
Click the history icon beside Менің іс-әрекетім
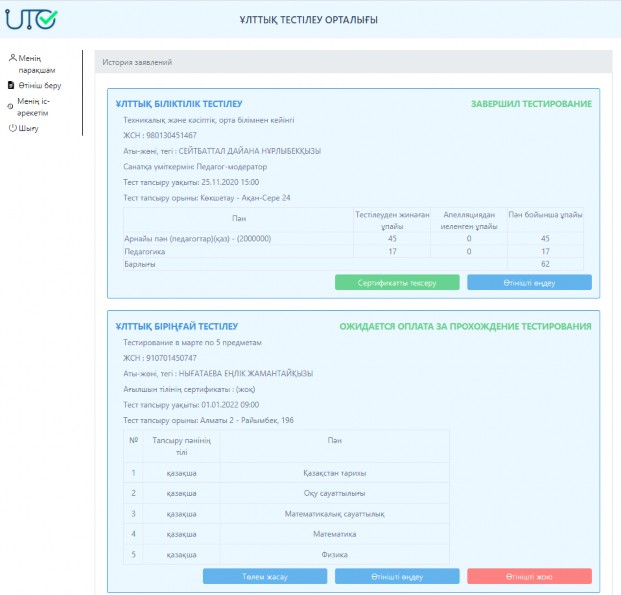11,105
